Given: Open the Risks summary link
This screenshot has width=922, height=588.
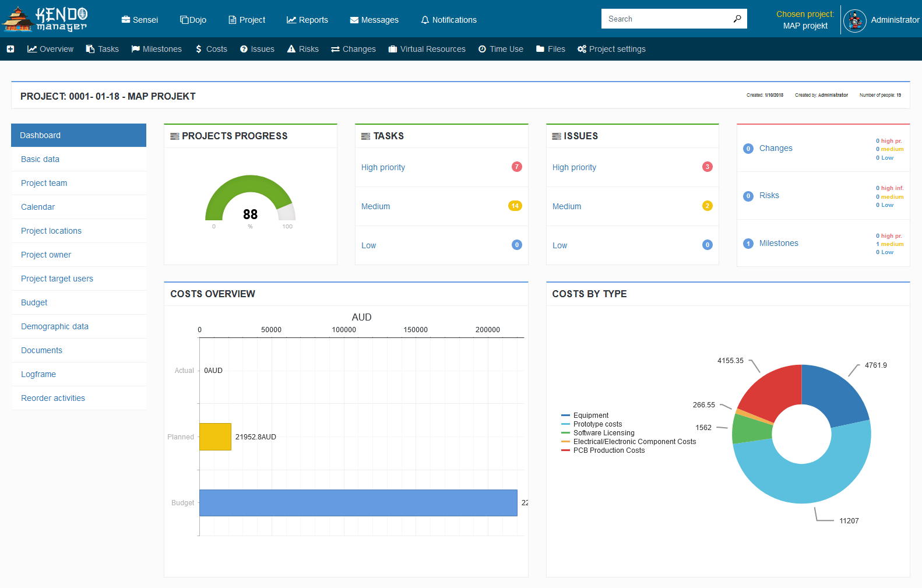Looking at the screenshot, I should click(769, 195).
